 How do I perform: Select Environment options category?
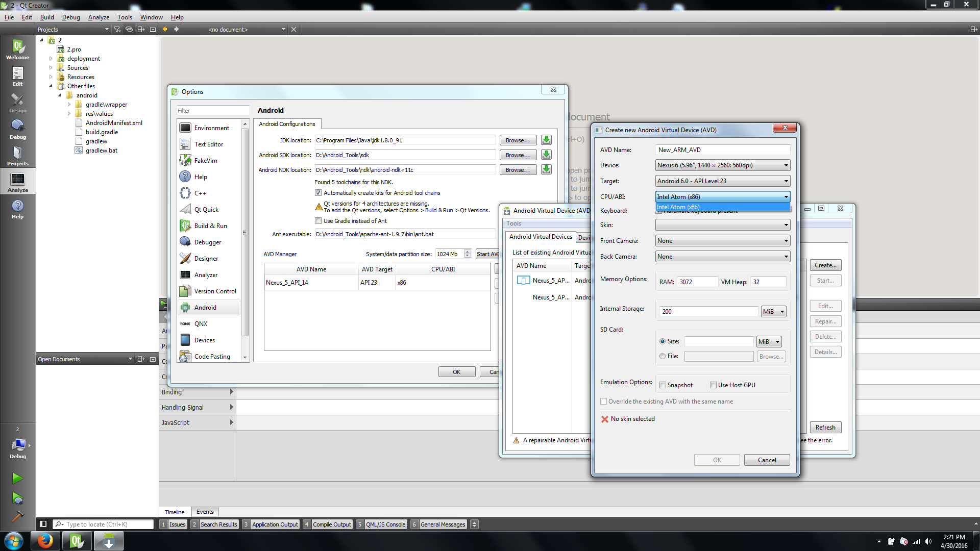click(x=209, y=128)
